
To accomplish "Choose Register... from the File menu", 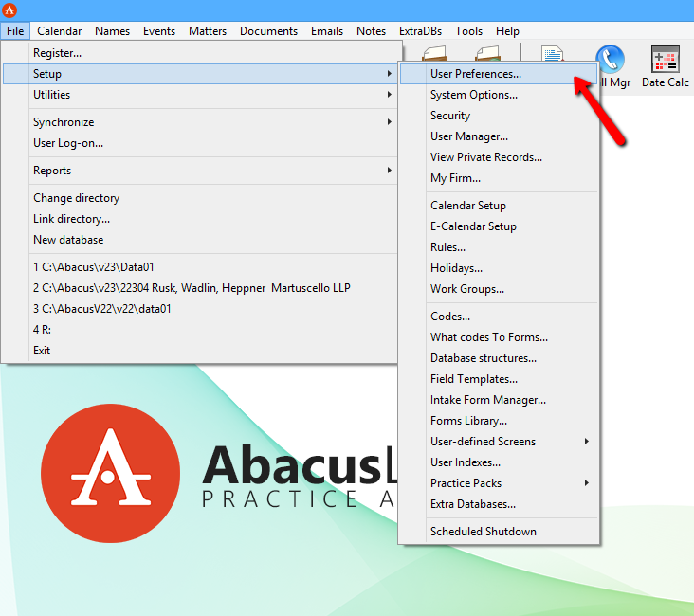I will (x=200, y=53).
